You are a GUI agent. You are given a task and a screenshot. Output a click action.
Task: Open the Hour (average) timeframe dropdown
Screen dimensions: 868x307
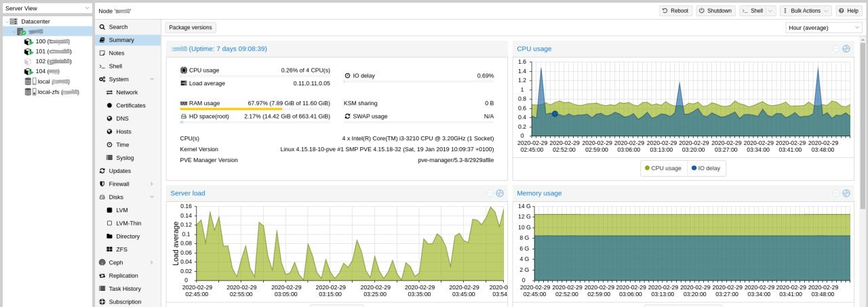click(824, 28)
